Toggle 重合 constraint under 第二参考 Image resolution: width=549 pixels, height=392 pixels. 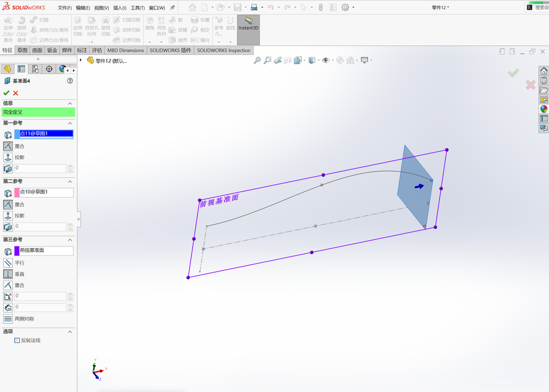(x=8, y=205)
